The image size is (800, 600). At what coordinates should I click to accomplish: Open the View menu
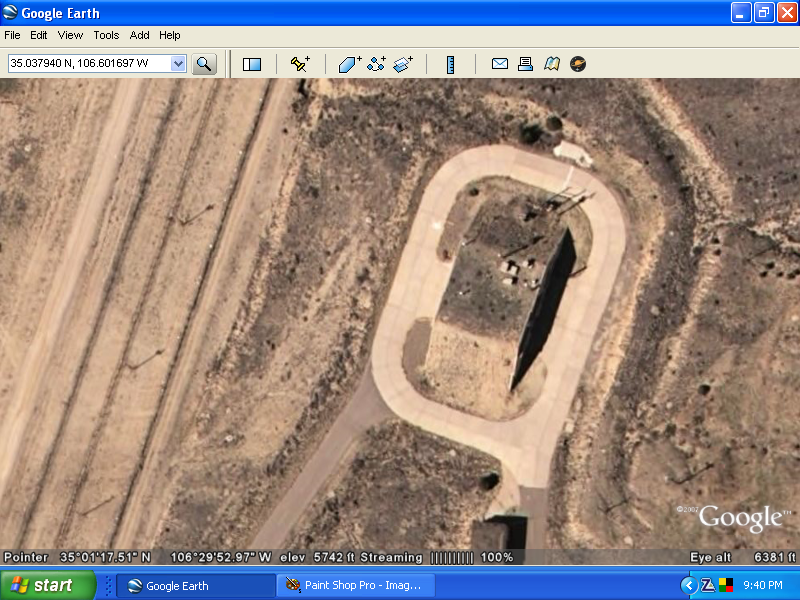click(x=70, y=35)
